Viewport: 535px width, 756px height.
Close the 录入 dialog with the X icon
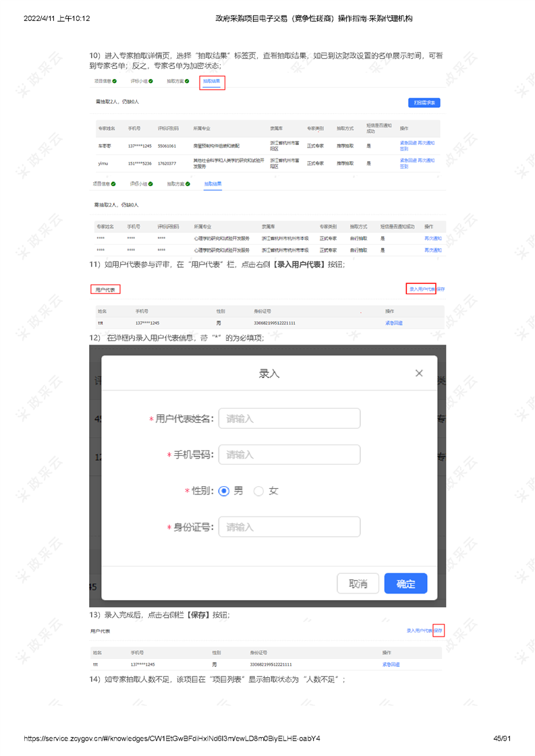(418, 373)
